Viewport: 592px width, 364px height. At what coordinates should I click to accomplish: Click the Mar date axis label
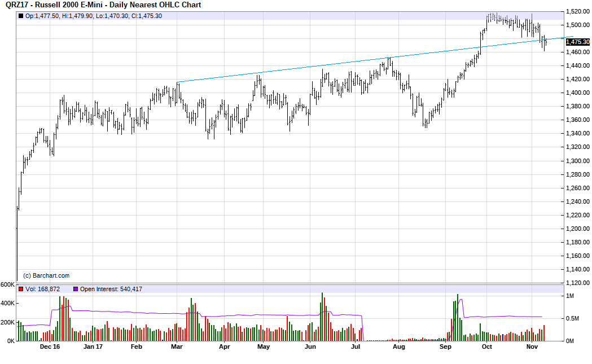(x=177, y=347)
